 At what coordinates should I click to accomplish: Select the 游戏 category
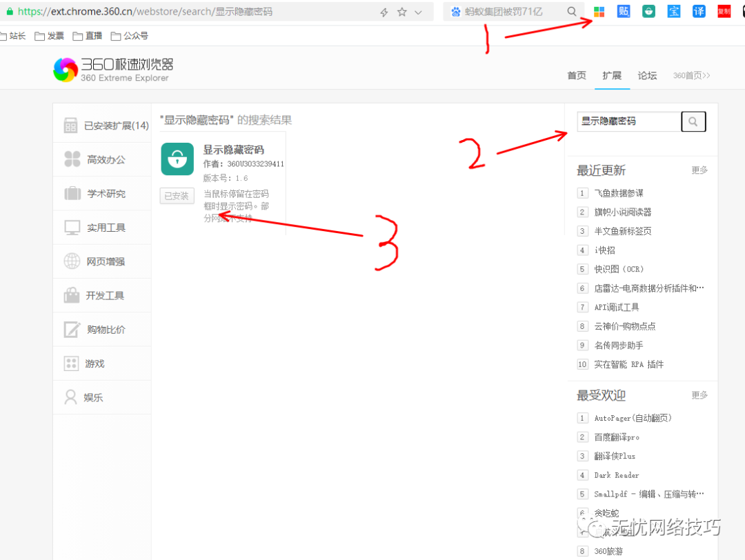click(102, 364)
